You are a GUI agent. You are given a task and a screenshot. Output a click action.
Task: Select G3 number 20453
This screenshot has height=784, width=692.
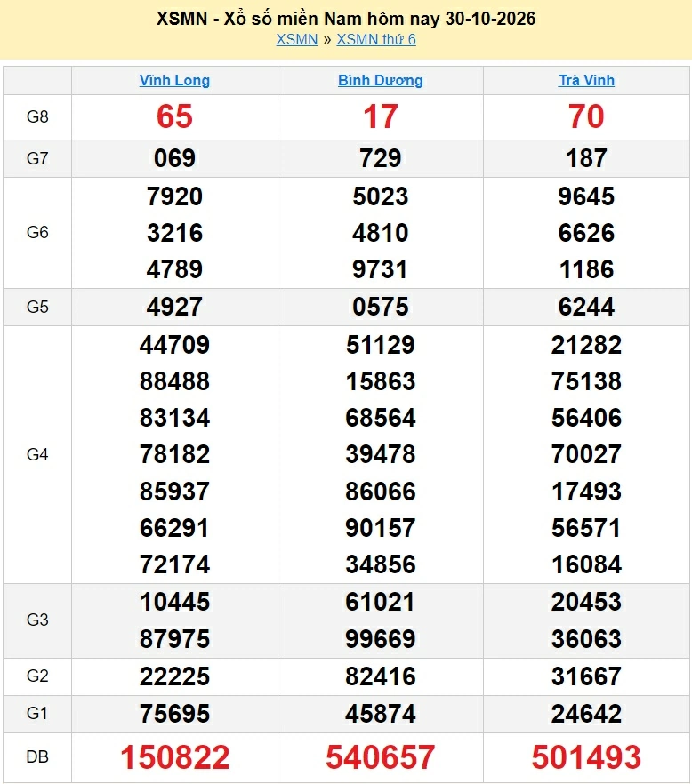tap(586, 602)
